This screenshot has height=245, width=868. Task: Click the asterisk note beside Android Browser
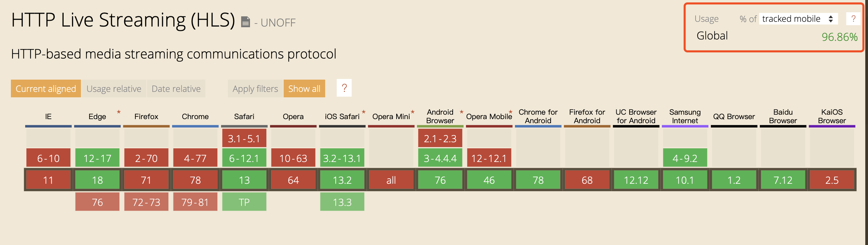pos(462,112)
